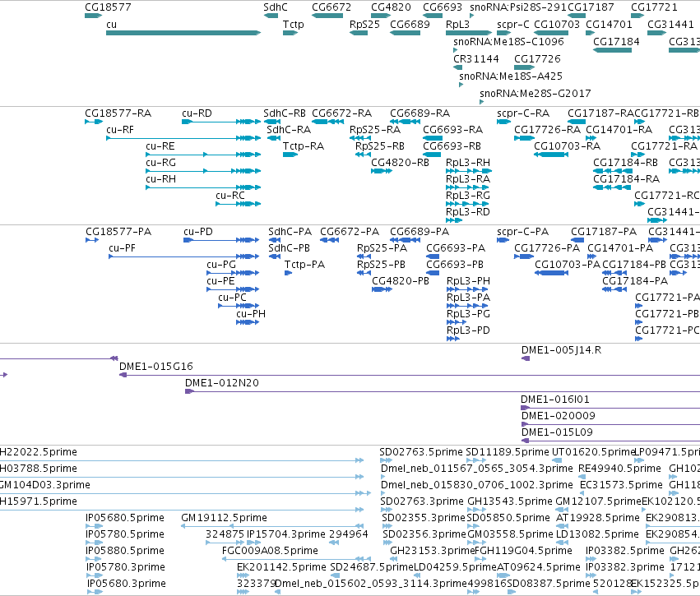
Task: Select the RpS25 gene label
Action: coord(364,25)
